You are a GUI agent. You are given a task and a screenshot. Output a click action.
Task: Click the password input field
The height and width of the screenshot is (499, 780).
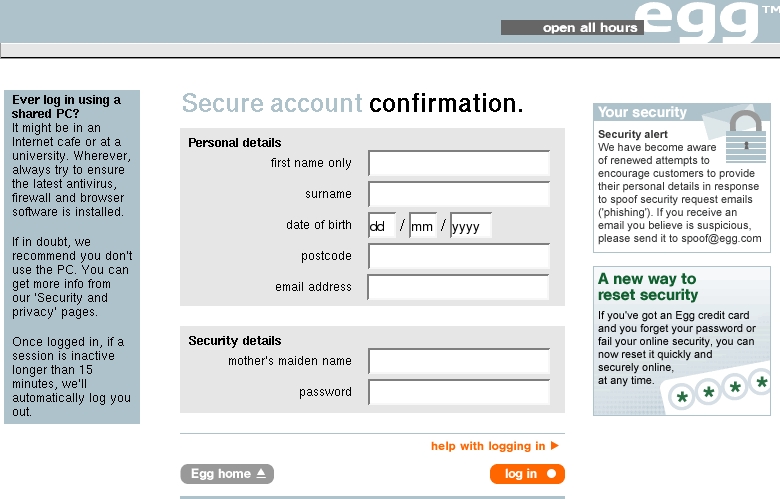click(459, 392)
